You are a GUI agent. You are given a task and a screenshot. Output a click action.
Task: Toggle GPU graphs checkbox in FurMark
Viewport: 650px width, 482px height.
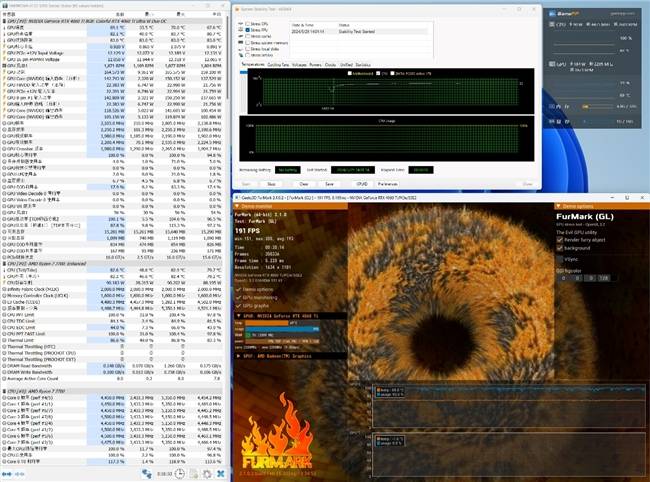pyautogui.click(x=238, y=305)
